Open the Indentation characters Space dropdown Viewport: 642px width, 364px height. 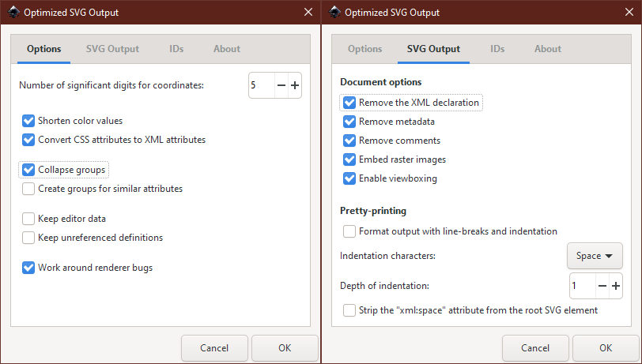(595, 256)
